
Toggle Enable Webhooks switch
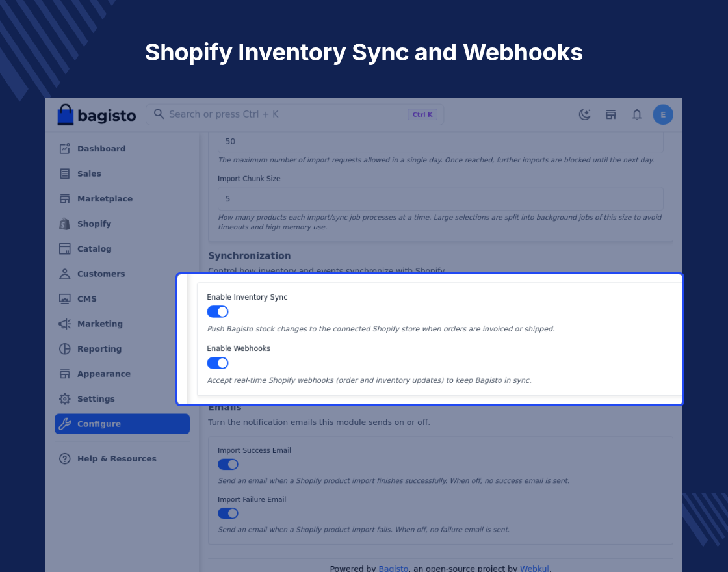218,363
